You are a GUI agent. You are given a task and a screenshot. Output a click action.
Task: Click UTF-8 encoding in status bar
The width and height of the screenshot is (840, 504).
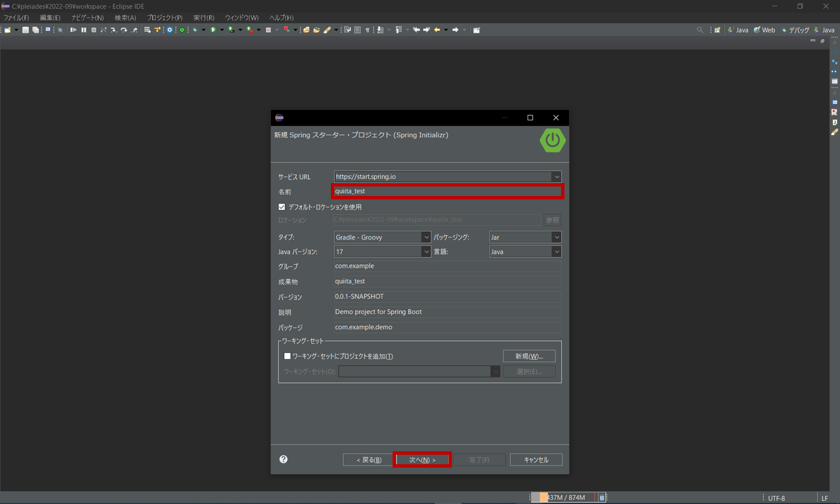(776, 498)
